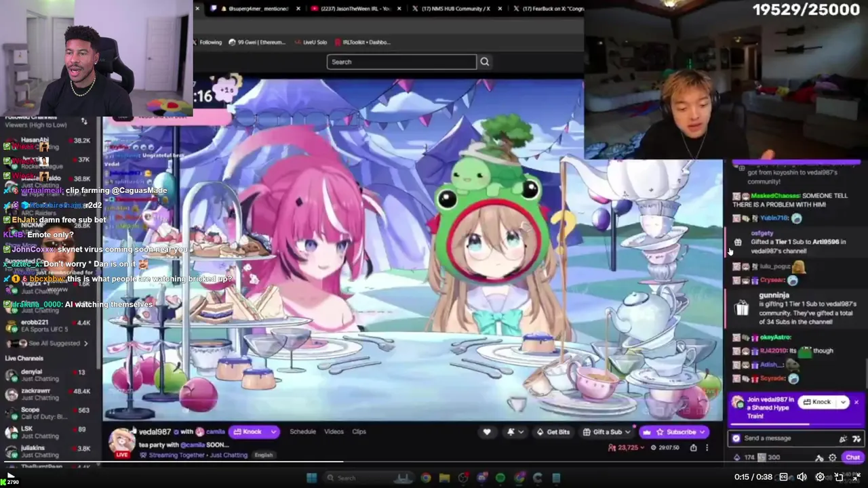Click the Gift a Sub button

click(607, 432)
